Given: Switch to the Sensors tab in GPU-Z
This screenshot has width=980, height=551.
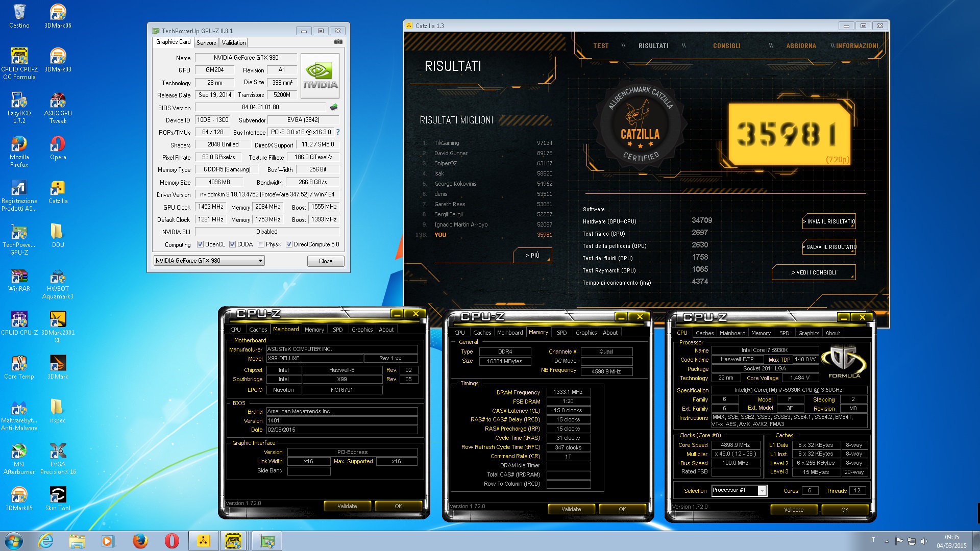Looking at the screenshot, I should (206, 43).
